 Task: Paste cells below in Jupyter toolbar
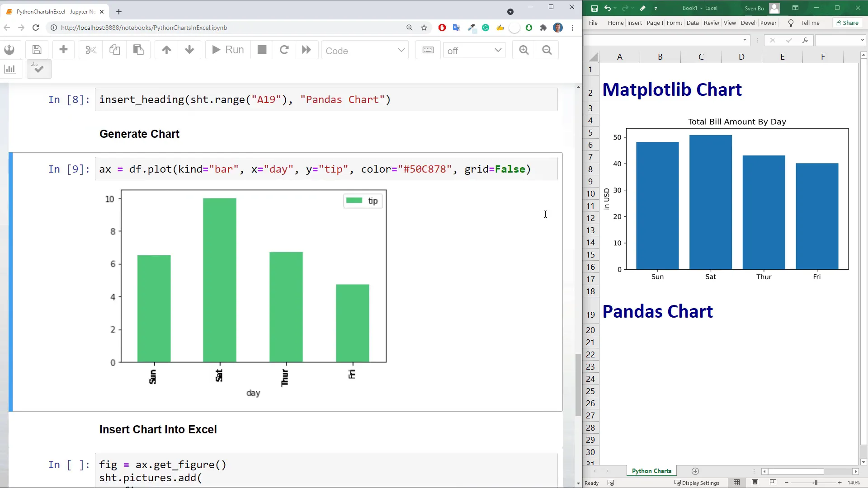point(138,50)
